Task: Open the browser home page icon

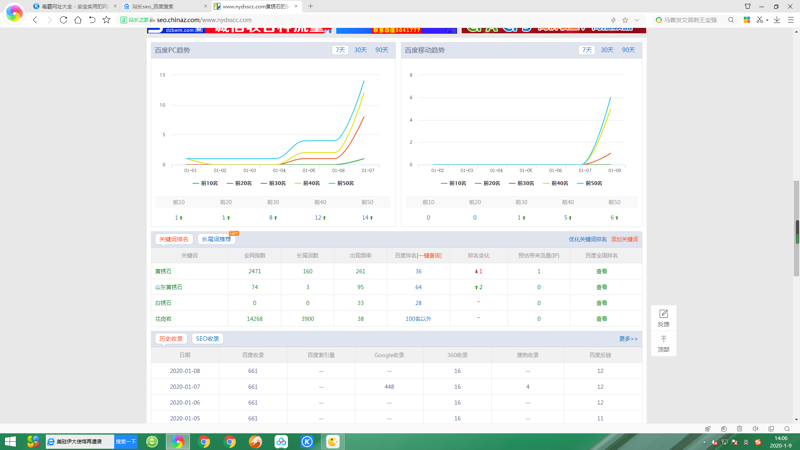Action: coord(77,20)
